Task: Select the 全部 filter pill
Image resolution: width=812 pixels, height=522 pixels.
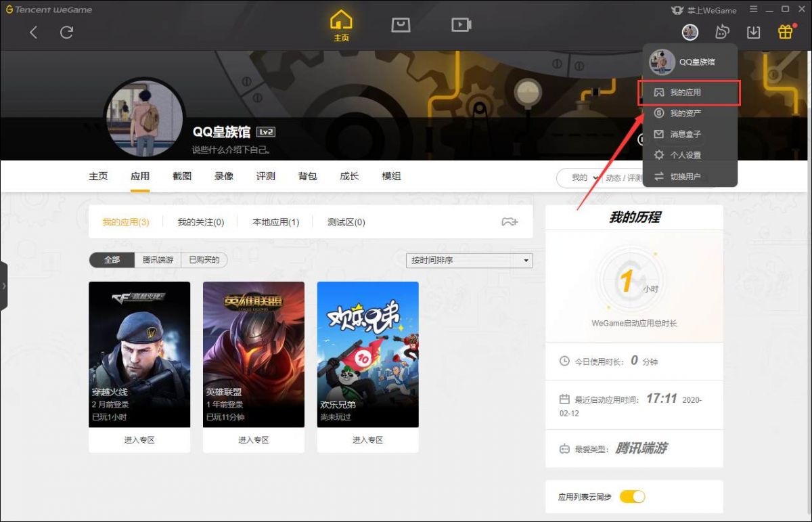Action: tap(112, 260)
